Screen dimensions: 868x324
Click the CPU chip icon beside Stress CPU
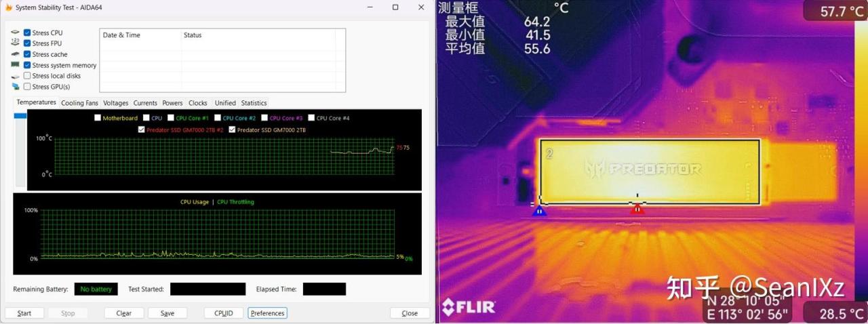[x=15, y=33]
